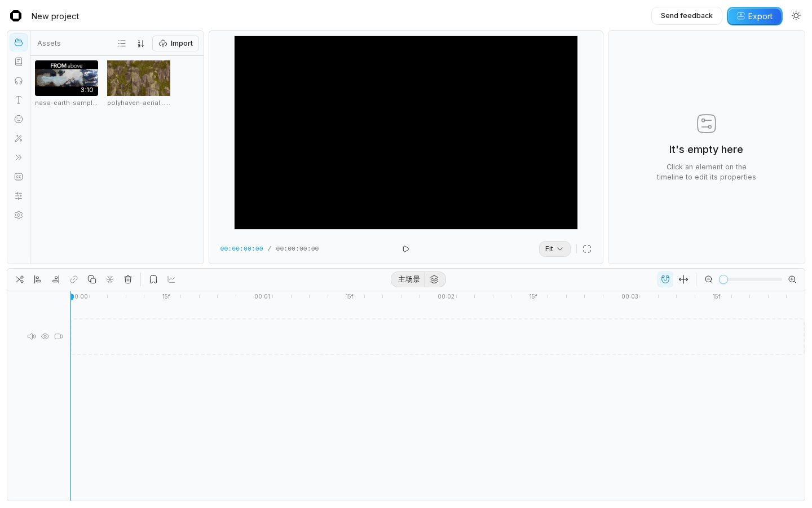
Task: Click the Import button
Action: (176, 43)
